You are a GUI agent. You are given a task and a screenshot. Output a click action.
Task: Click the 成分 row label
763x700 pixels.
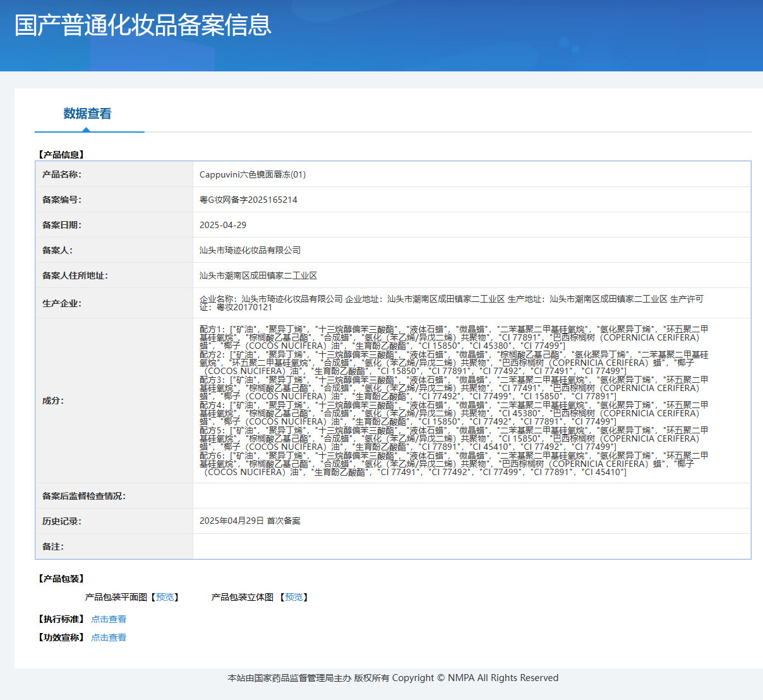coord(53,401)
